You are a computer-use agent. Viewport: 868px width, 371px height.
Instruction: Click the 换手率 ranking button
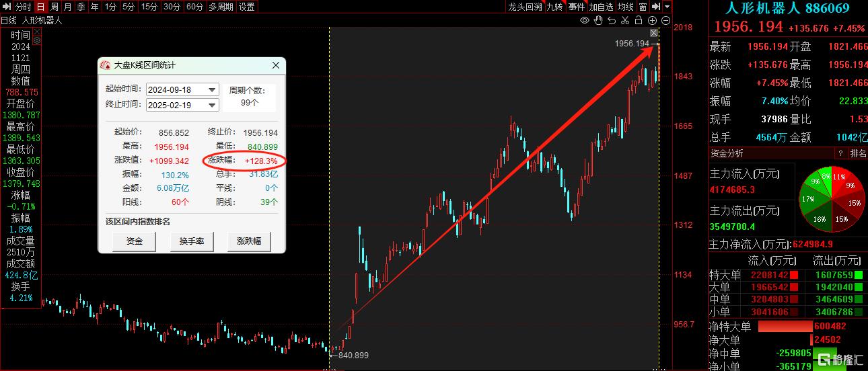pos(192,241)
